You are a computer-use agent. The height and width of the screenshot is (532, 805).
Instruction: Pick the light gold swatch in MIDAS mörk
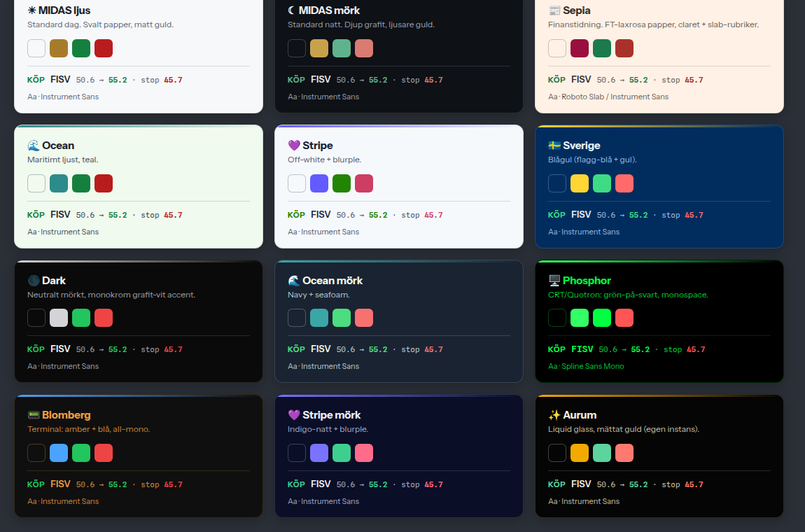[318, 48]
